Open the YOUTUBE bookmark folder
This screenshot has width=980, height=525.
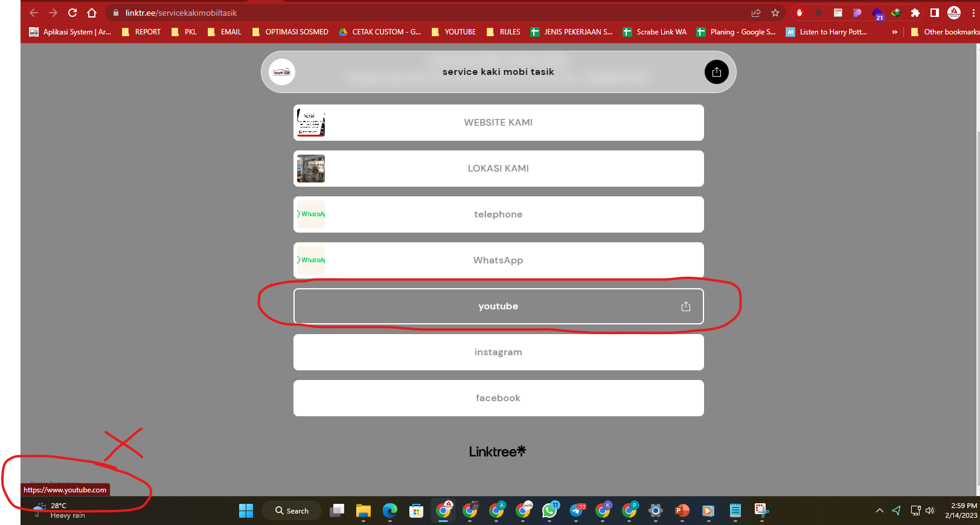coord(453,32)
